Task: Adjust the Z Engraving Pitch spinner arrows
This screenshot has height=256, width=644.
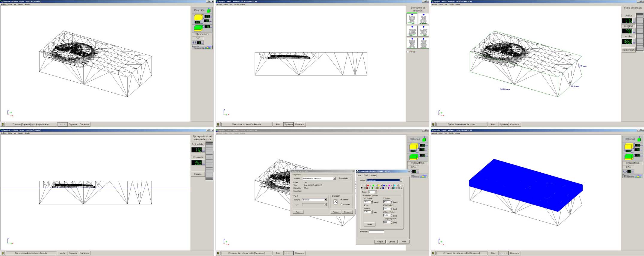Action: [391, 222]
